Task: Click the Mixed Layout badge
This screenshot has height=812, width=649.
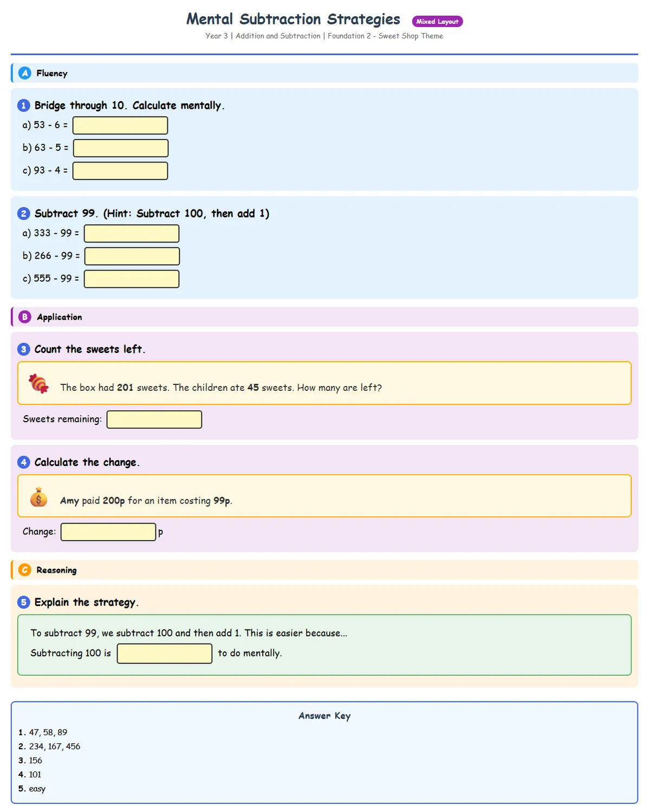Action: 437,22
